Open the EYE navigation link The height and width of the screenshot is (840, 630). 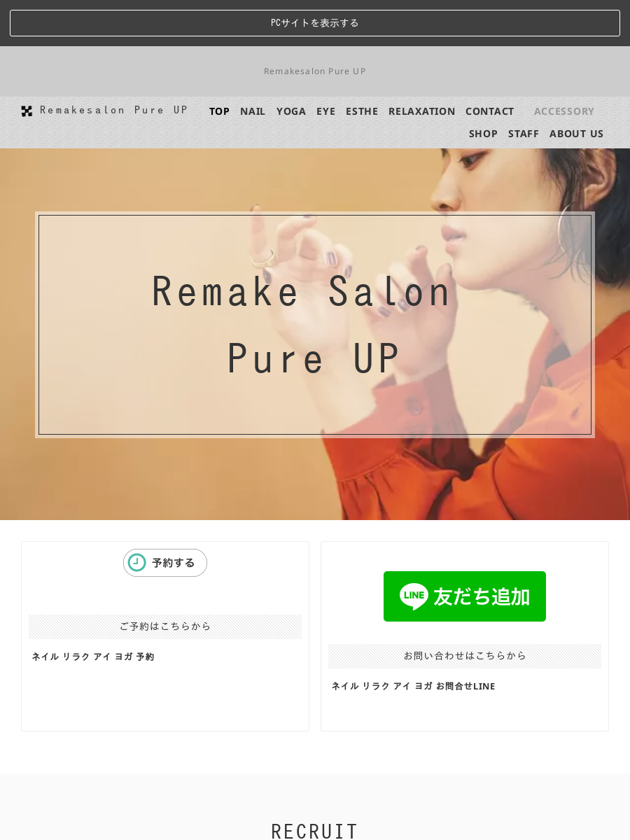click(x=325, y=111)
